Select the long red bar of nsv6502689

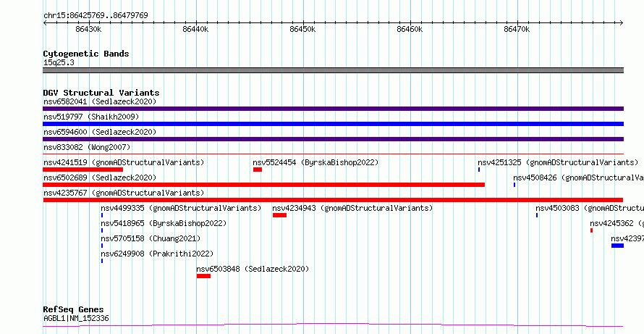(x=263, y=185)
